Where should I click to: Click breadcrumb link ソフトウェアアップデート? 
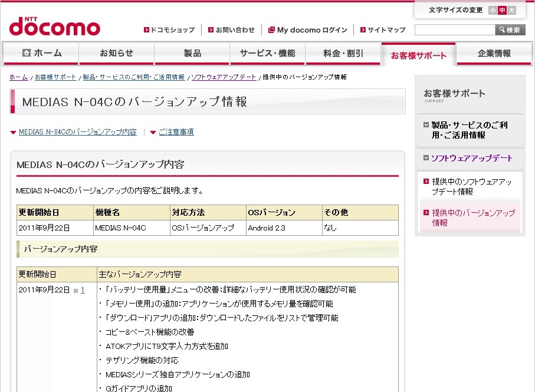[x=224, y=77]
